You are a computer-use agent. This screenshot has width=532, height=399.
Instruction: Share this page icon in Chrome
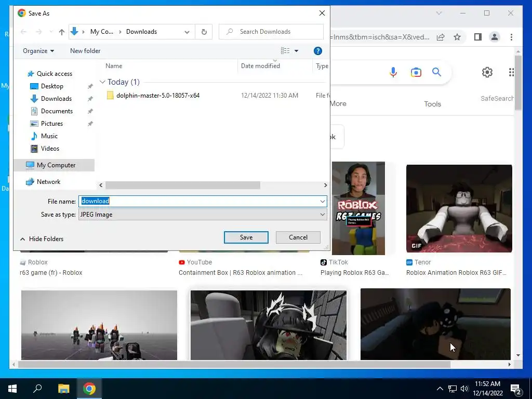pos(441,37)
